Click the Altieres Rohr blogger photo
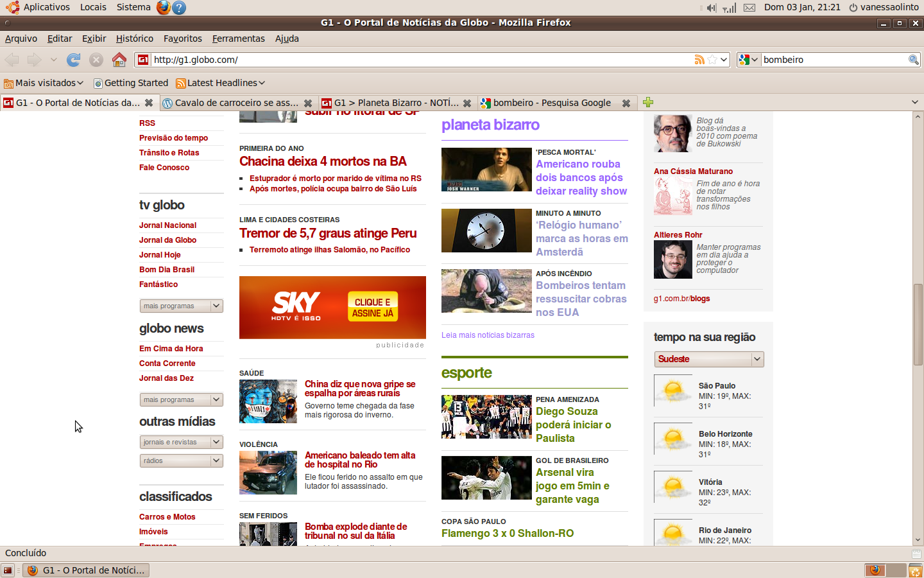924x578 pixels. [x=672, y=259]
